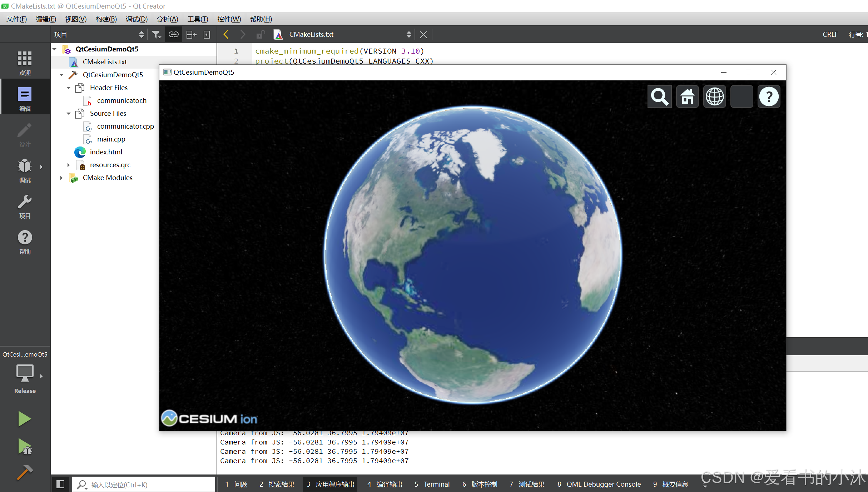Viewport: 868px width, 492px height.
Task: Expand the CMake Modules node
Action: pos(61,178)
